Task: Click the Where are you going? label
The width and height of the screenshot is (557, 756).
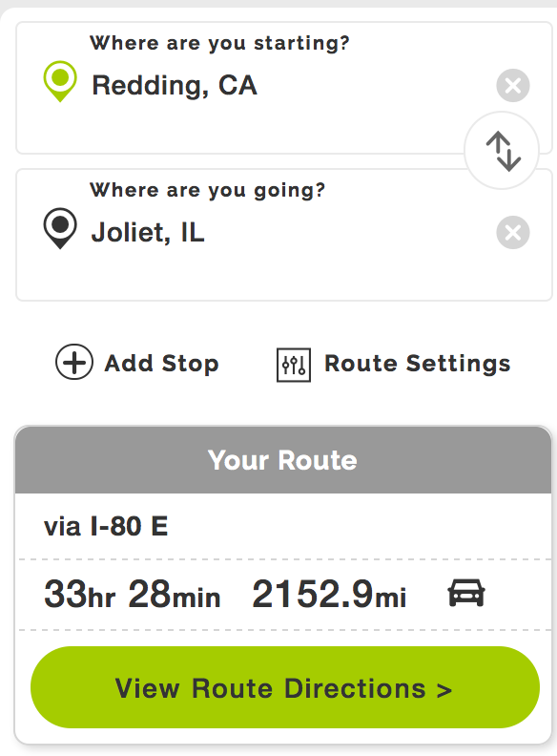Action: tap(208, 191)
